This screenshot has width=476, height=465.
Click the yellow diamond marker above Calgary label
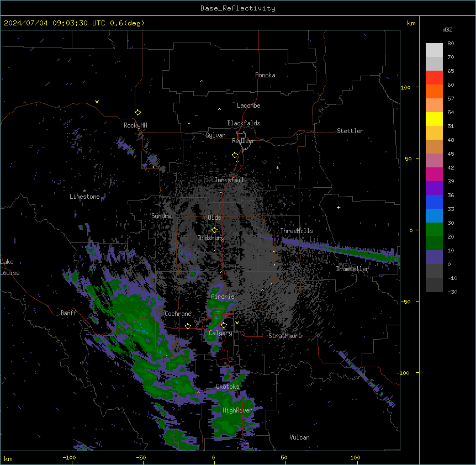[x=224, y=325]
